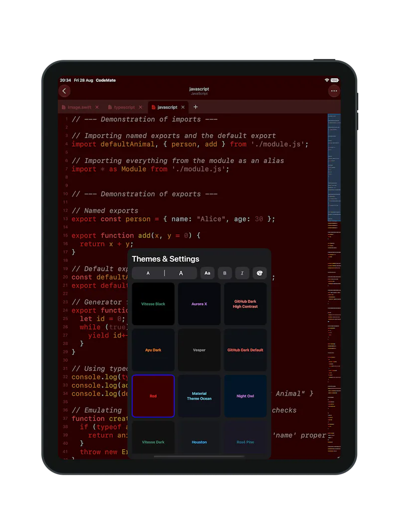
Task: Pick the Rosé Pine theme
Action: pos(245,438)
